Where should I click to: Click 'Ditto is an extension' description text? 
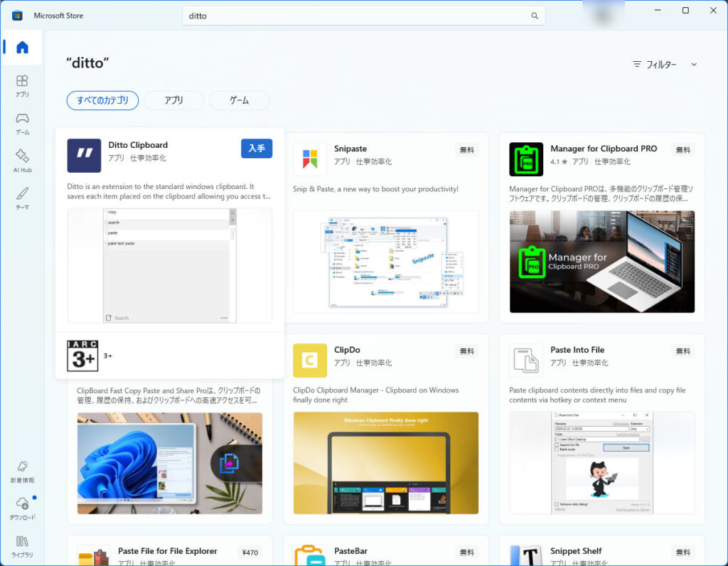[x=168, y=191]
